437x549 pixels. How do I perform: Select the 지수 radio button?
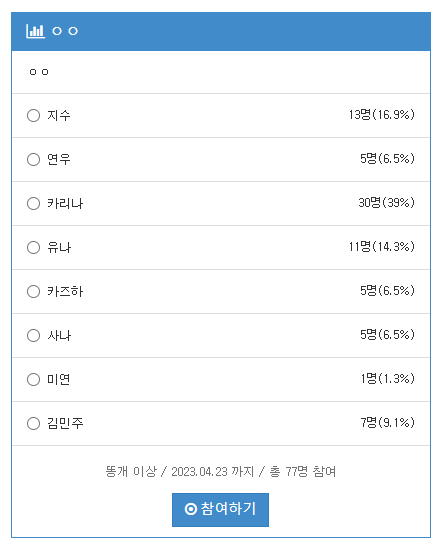34,115
